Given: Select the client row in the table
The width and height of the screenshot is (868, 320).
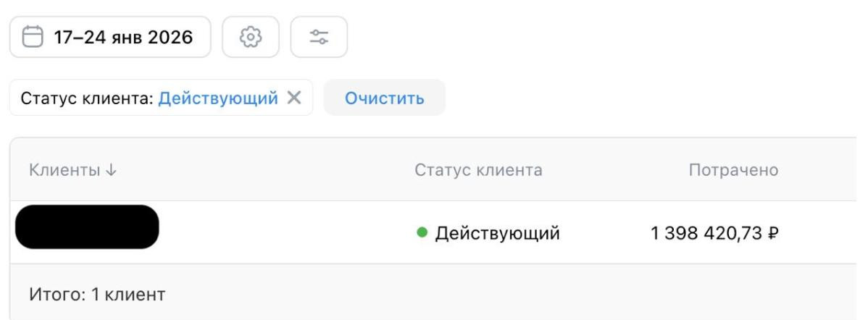Looking at the screenshot, I should [x=290, y=232].
